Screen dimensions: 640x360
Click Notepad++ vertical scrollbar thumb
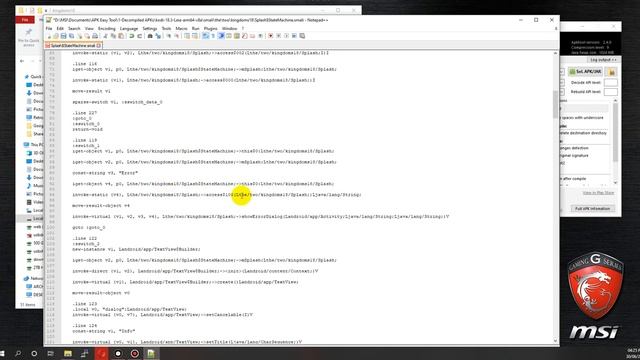[x=556, y=104]
